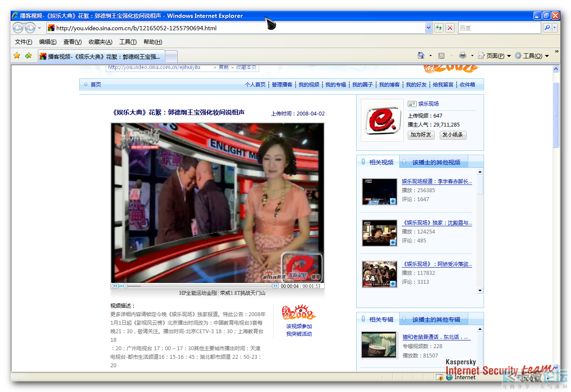
Task: Open the 我的圈子 link
Action: (363, 85)
